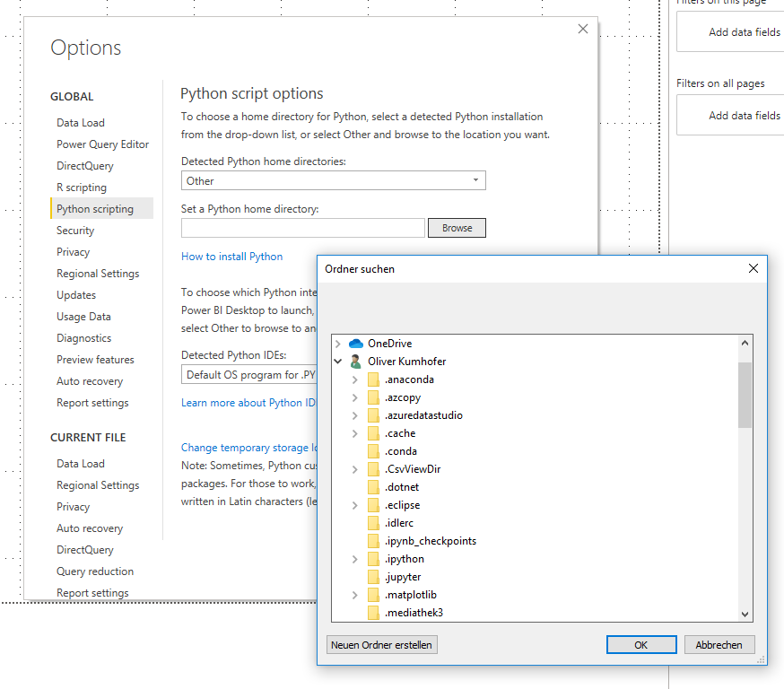784x689 pixels.
Task: Expand the .azuredatastudio folder node
Action: pos(355,415)
